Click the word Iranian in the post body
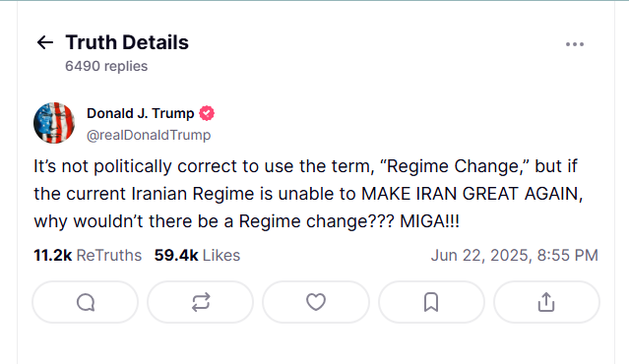Screen dimensions: 629x364 click(x=159, y=194)
